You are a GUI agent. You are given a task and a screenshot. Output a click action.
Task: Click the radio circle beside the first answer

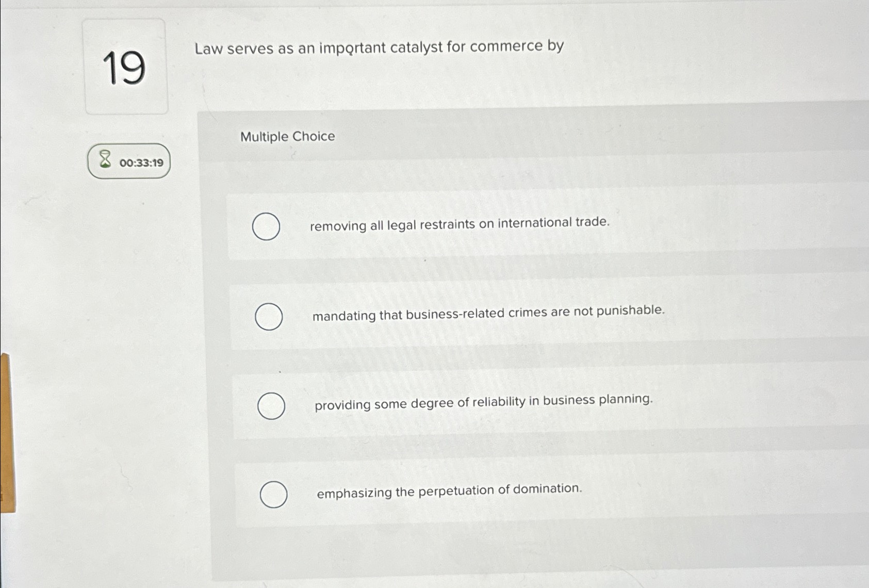click(x=266, y=225)
